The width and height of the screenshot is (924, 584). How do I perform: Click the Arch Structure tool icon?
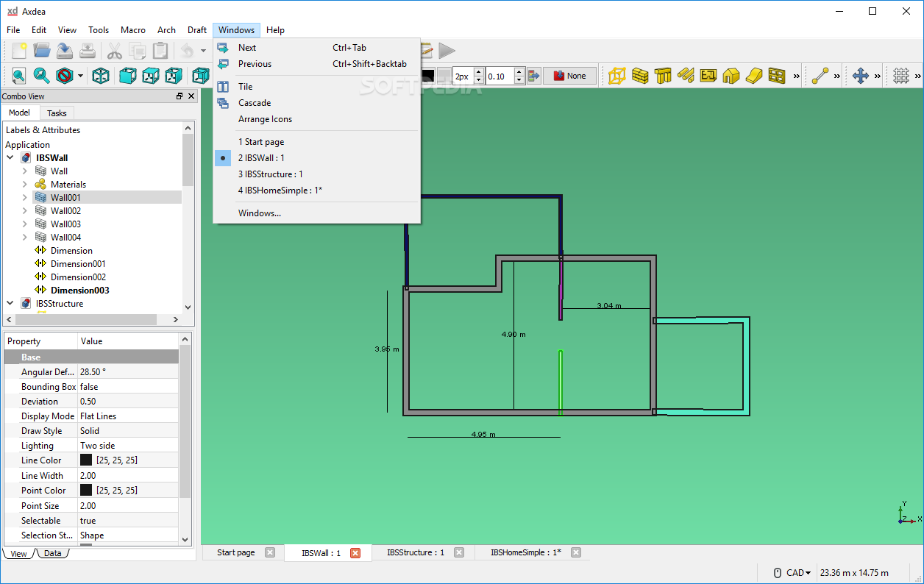(617, 75)
